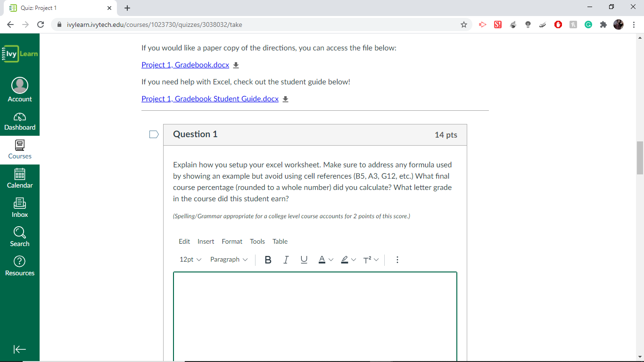This screenshot has width=644, height=362.
Task: Go back in the browser
Action: [x=10, y=25]
